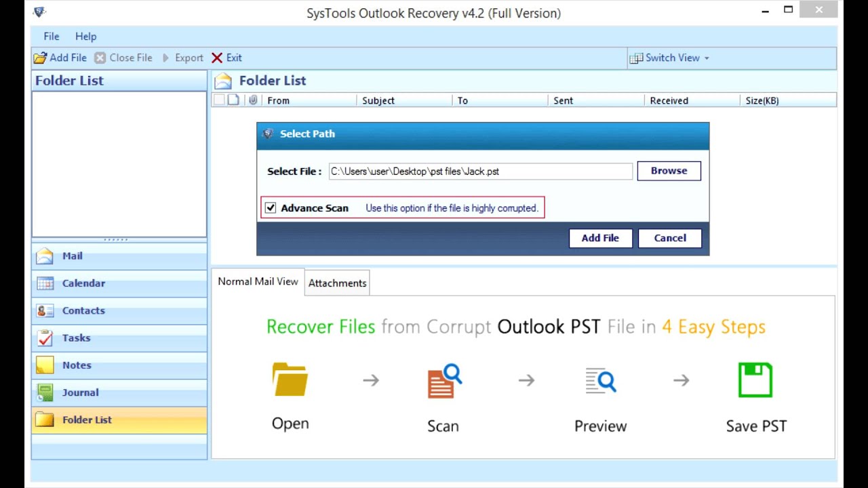This screenshot has height=488, width=868.
Task: Click the Select Path dialog title
Action: [307, 134]
